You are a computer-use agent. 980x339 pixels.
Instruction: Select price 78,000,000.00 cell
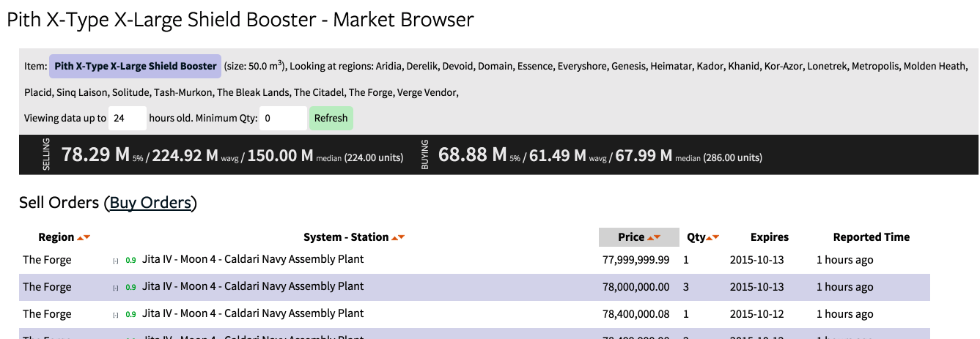(635, 287)
